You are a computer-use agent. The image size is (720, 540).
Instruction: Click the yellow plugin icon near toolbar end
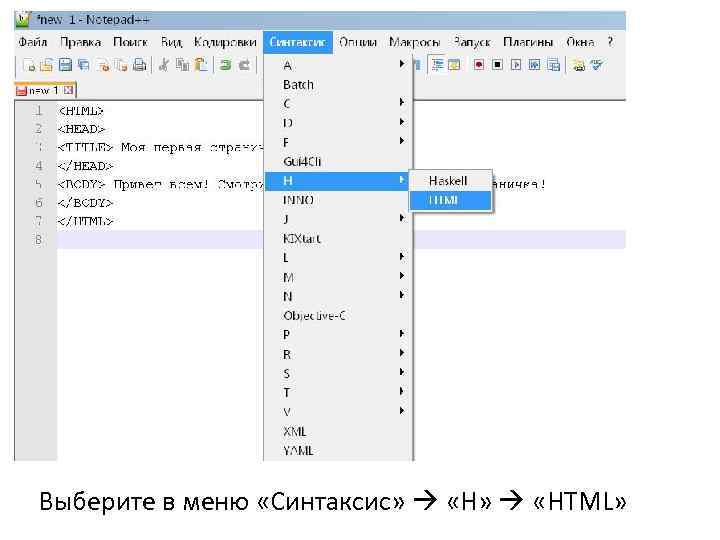pyautogui.click(x=579, y=65)
